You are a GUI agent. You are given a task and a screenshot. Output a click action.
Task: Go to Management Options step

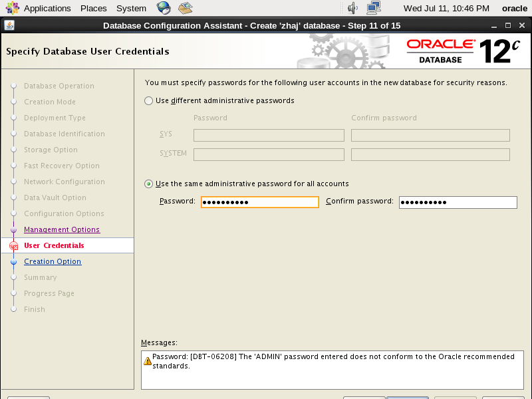tap(62, 229)
